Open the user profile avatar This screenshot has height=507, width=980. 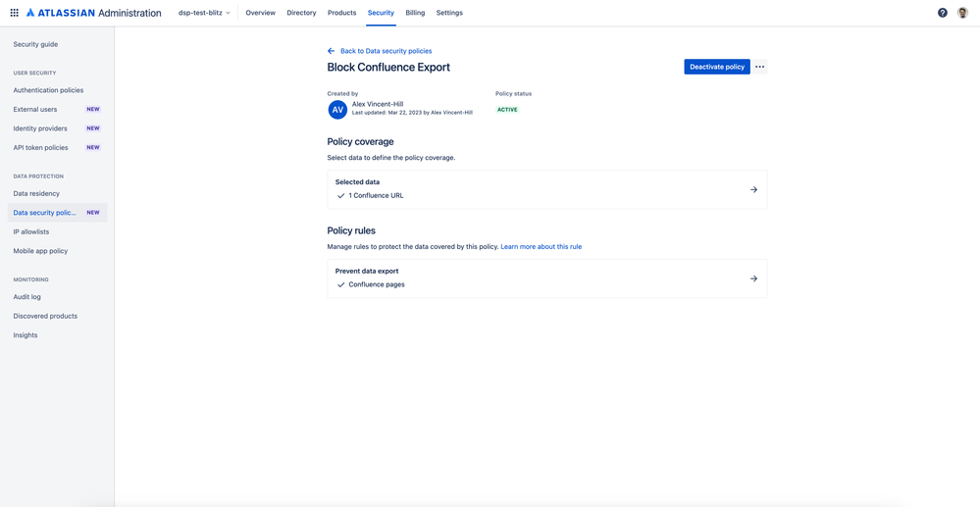(962, 13)
